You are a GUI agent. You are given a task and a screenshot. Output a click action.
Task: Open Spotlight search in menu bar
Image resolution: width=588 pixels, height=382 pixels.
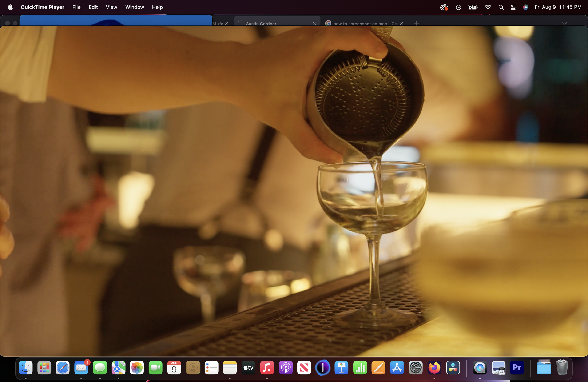501,7
